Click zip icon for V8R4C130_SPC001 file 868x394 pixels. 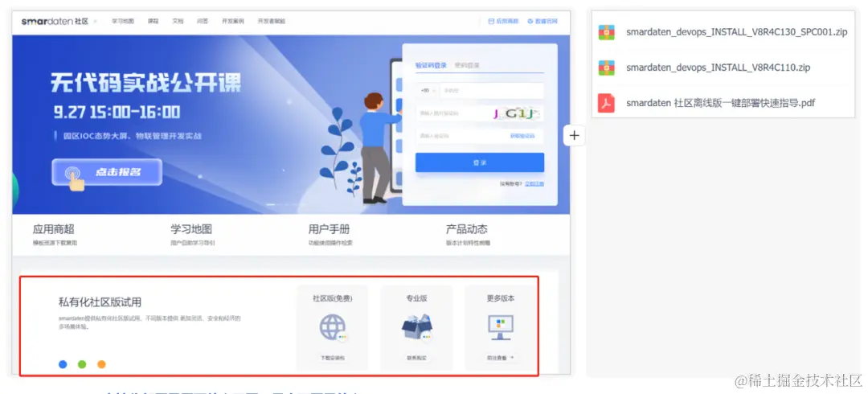[x=606, y=32]
